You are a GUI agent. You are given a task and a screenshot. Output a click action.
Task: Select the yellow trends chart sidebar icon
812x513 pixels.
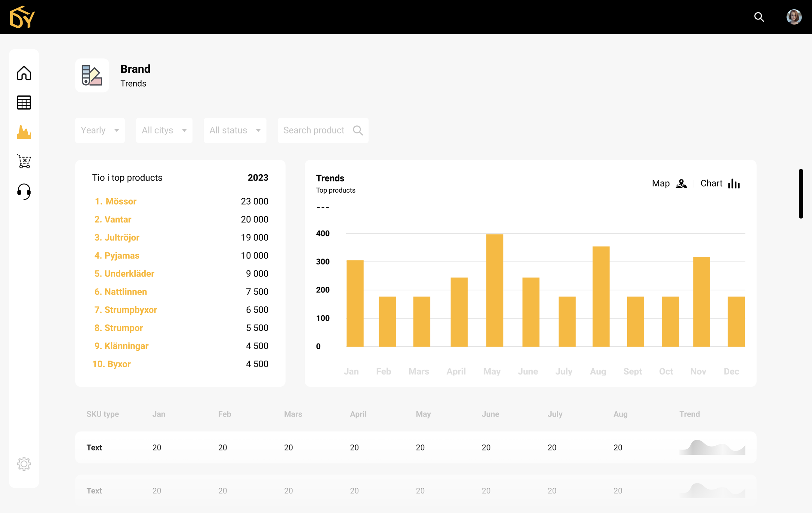point(24,132)
